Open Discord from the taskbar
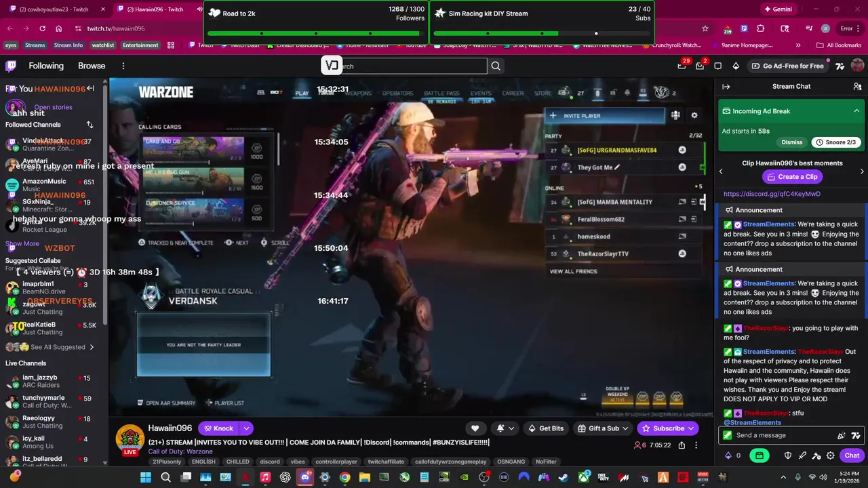 click(305, 477)
